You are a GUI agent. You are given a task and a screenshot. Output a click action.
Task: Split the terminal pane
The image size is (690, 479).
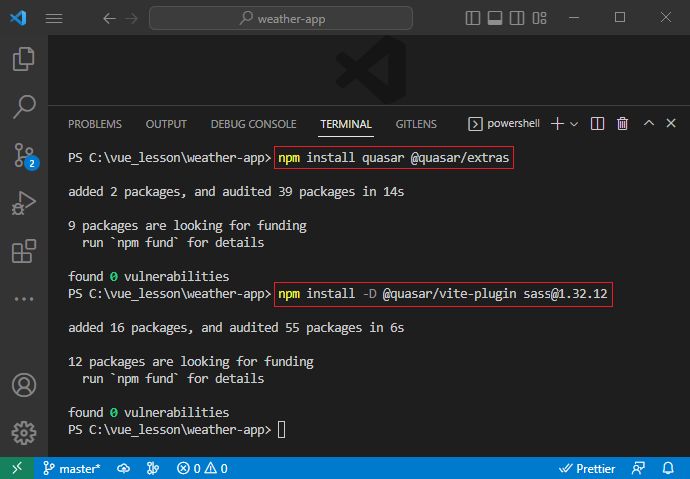click(597, 124)
